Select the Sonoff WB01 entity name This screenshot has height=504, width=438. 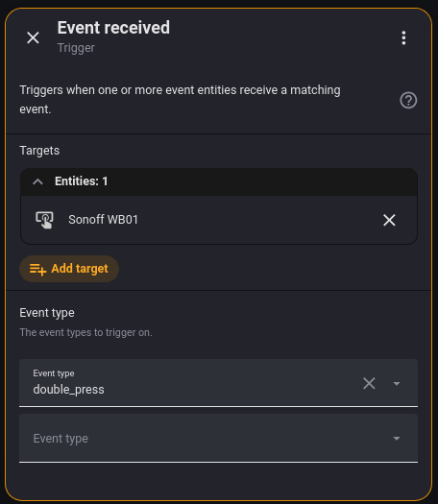click(103, 220)
